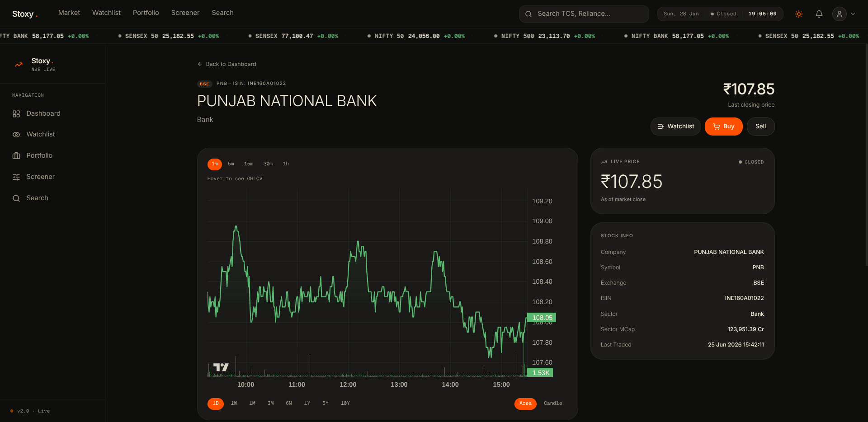Select the 10Y range

tap(345, 403)
